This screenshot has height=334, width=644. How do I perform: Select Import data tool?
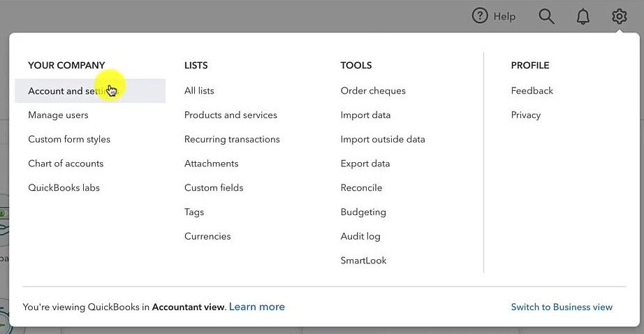pos(365,115)
